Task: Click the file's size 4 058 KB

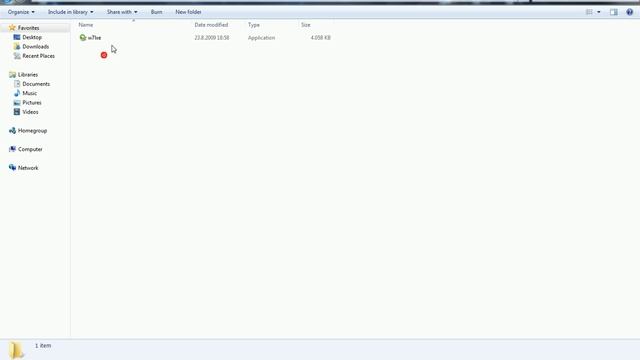Action: coord(320,38)
